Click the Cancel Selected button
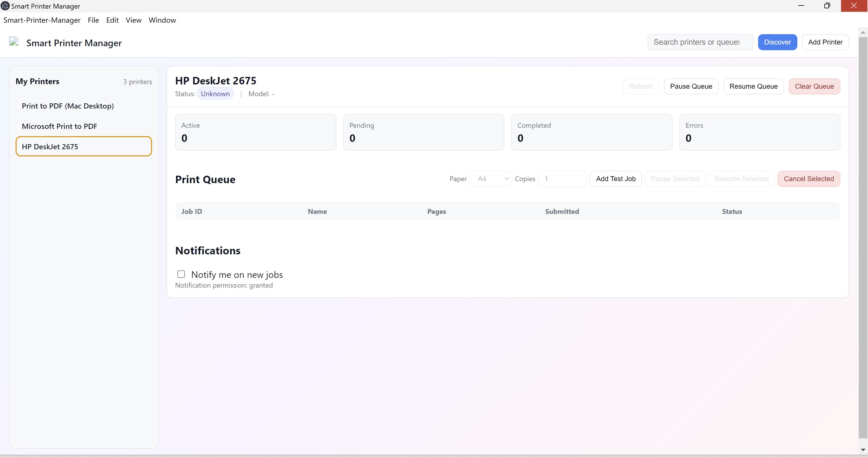The height and width of the screenshot is (457, 868). (809, 179)
